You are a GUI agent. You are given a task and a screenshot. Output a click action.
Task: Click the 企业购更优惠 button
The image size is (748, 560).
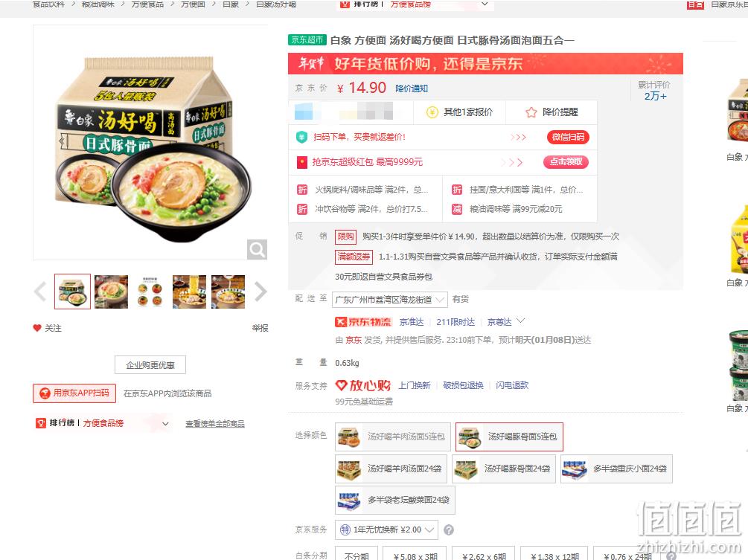(x=150, y=365)
